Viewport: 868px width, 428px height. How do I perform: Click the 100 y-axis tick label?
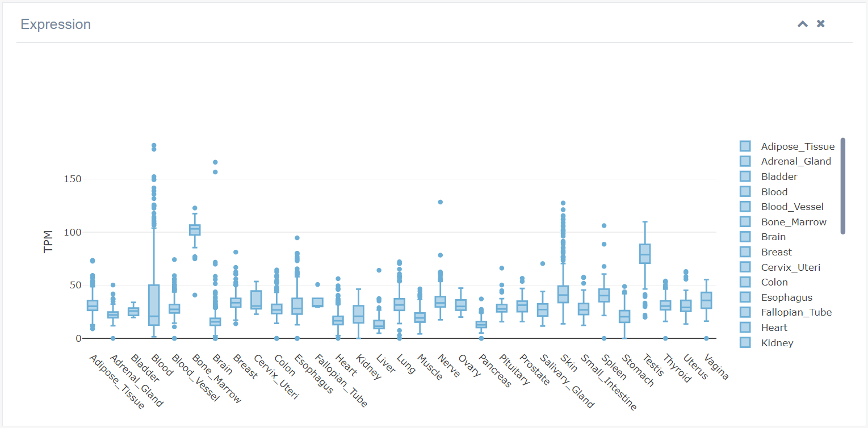(x=72, y=232)
